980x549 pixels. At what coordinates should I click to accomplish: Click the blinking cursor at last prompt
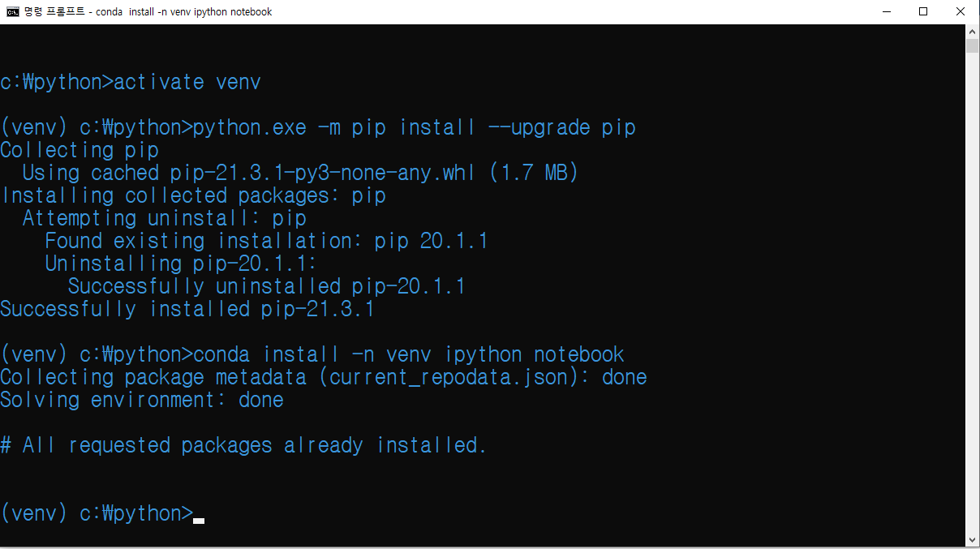[199, 521]
